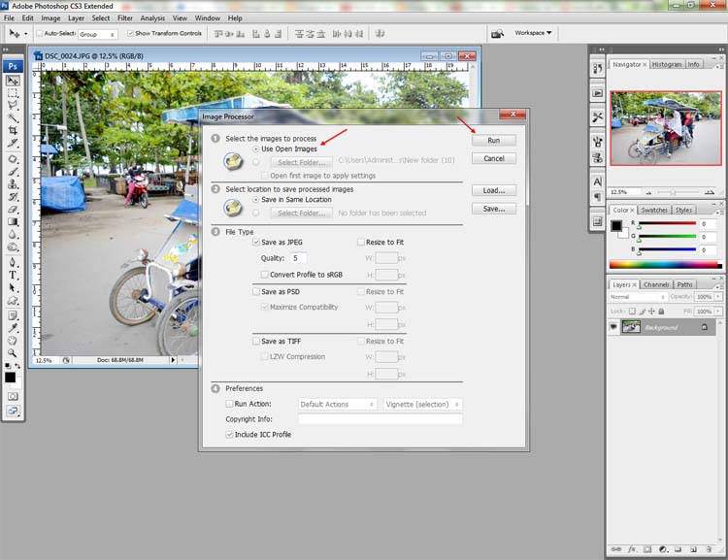
Task: Pick the History Brush tool
Action: (13, 197)
